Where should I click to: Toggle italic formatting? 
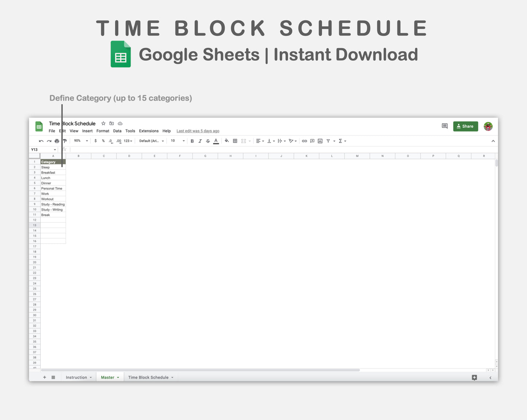tap(200, 141)
